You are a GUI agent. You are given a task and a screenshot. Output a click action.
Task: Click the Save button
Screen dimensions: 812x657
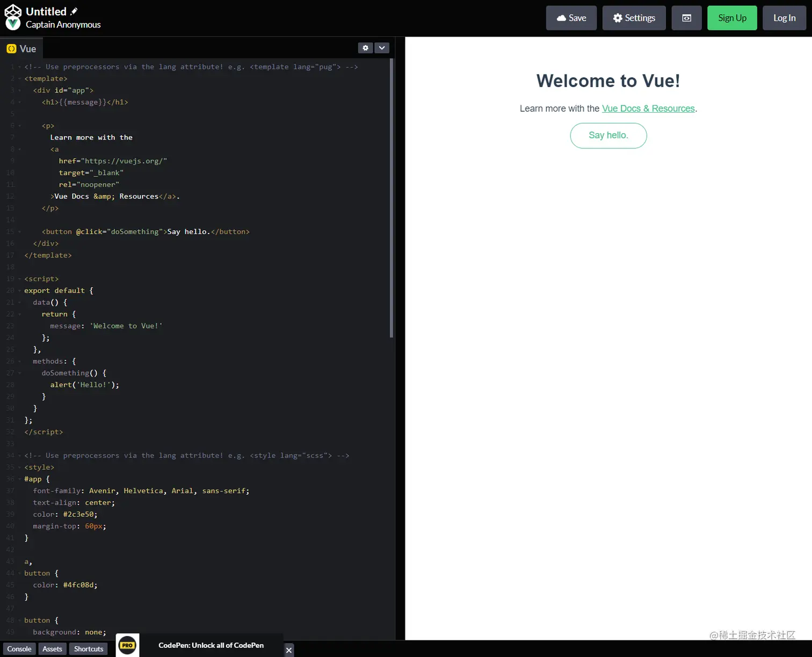[571, 18]
